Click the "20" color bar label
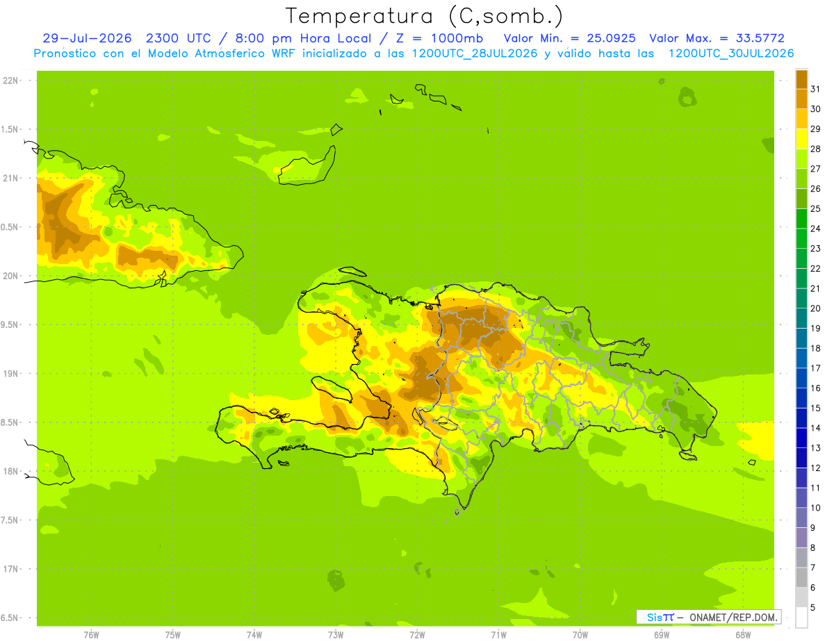 815,308
